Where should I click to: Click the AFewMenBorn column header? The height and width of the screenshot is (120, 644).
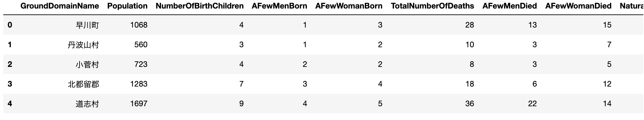(x=279, y=6)
